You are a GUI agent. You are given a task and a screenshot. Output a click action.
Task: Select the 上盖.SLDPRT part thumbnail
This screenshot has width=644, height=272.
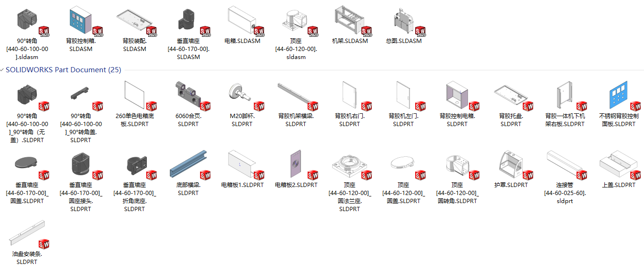coord(619,164)
